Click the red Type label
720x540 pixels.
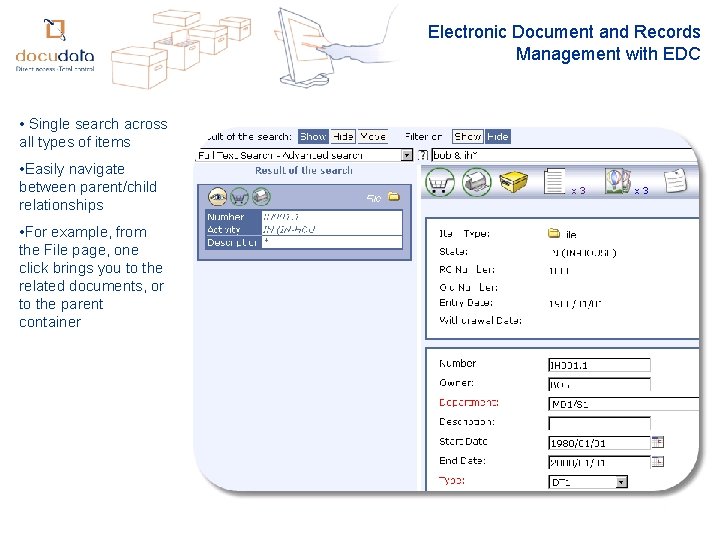coord(452,480)
